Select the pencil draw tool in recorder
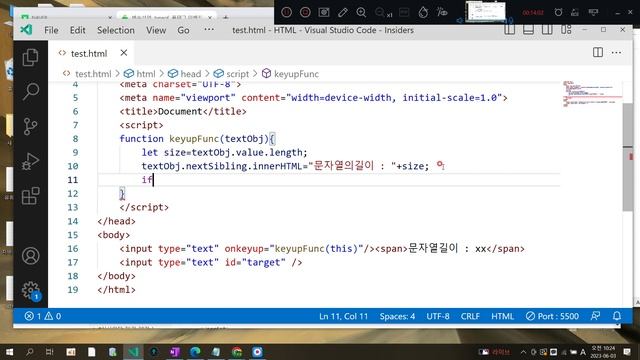The height and width of the screenshot is (360, 640). tap(343, 12)
